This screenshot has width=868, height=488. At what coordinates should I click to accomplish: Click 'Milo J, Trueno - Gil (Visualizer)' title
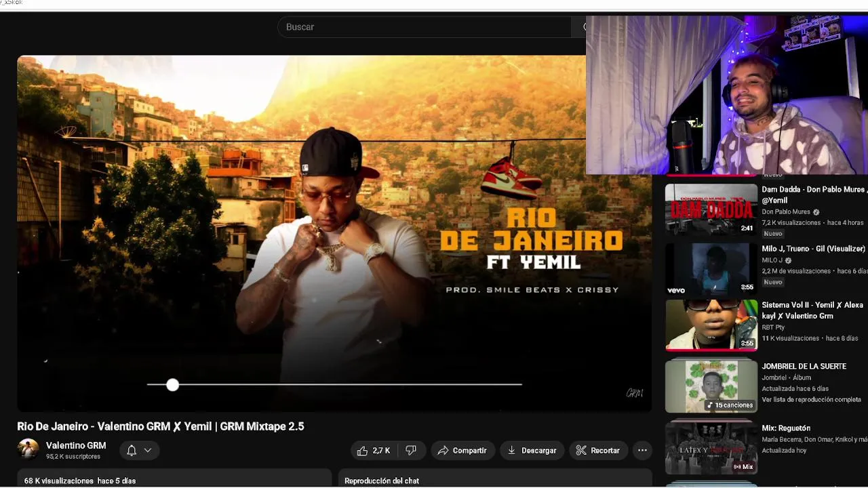(x=813, y=249)
